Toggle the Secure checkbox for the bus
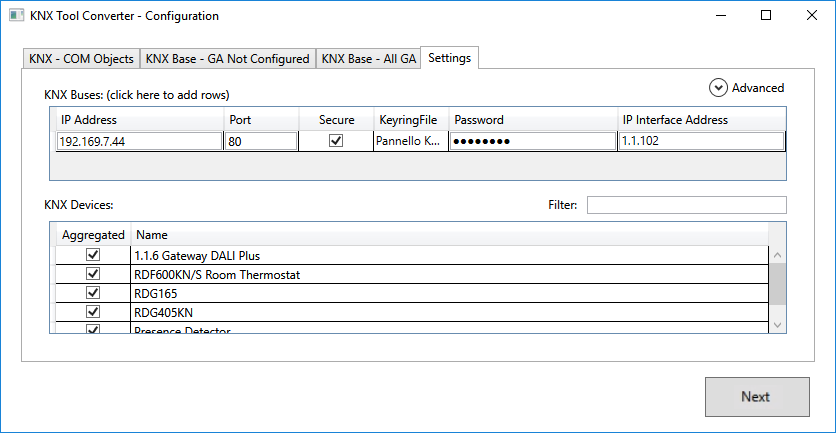The width and height of the screenshot is (836, 433). click(336, 142)
